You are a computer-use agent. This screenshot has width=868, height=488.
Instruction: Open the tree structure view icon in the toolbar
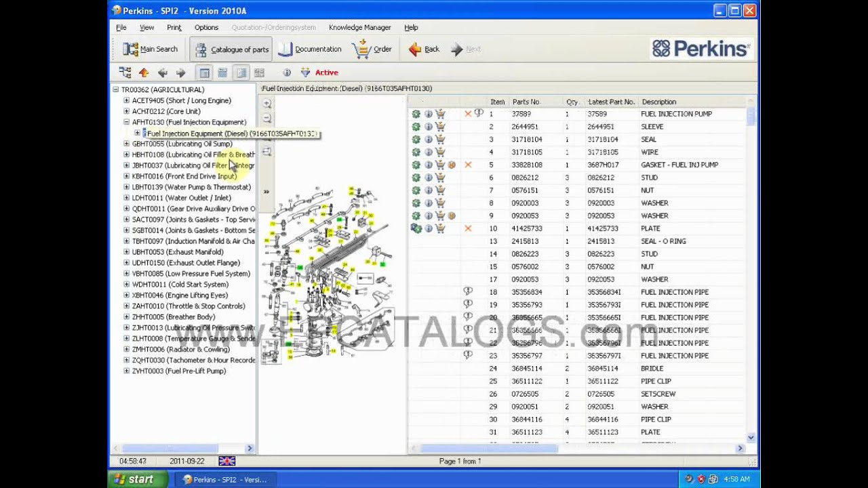click(125, 73)
